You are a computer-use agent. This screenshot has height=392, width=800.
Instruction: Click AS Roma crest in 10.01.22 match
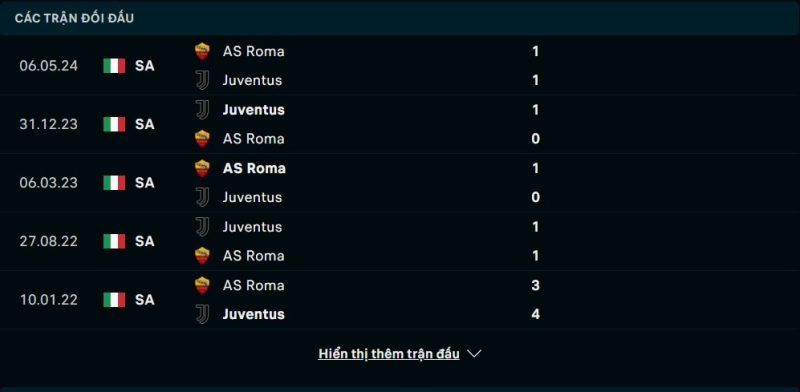(202, 285)
